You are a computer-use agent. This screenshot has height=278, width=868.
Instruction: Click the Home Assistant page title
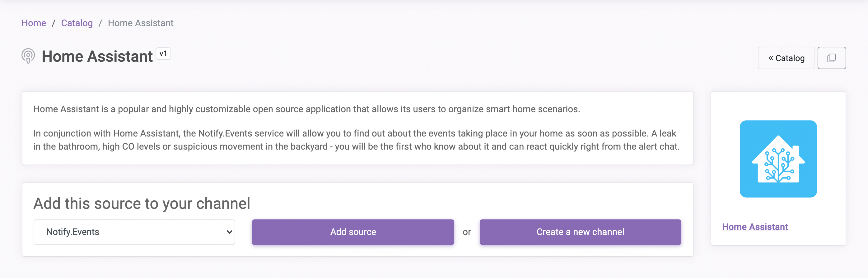coord(97,56)
